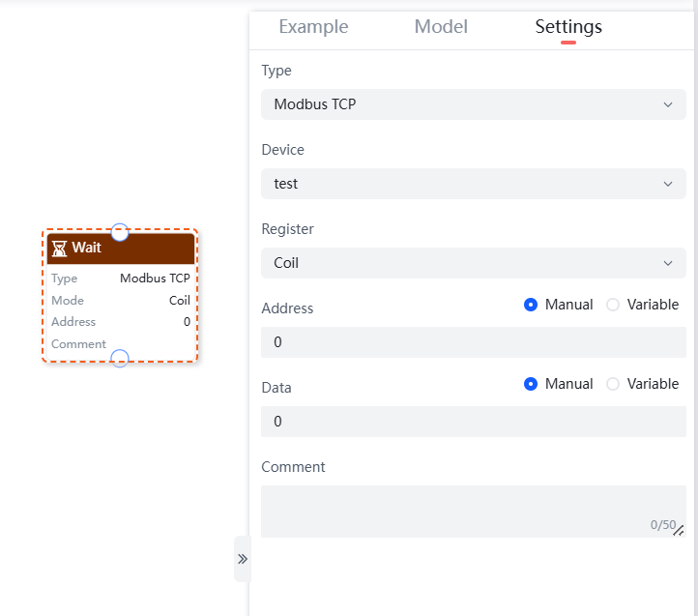This screenshot has height=616, width=698.
Task: Click the hourglass icon on Wait node
Action: click(x=60, y=249)
